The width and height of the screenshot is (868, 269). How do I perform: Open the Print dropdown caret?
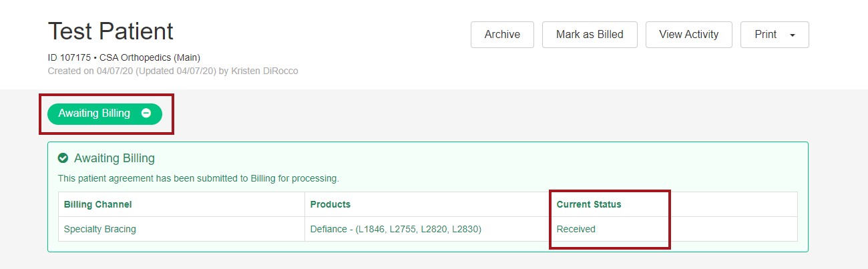pos(793,35)
